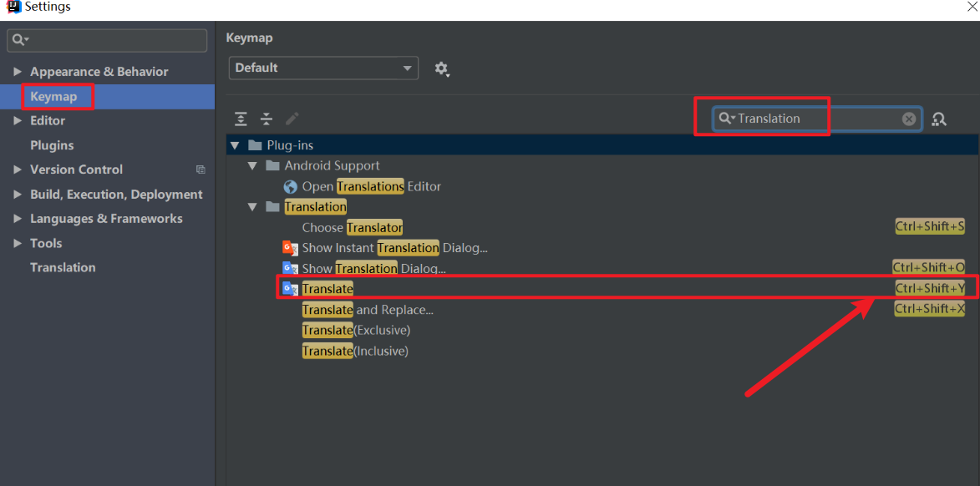Collapse the Android Support folder

252,165
